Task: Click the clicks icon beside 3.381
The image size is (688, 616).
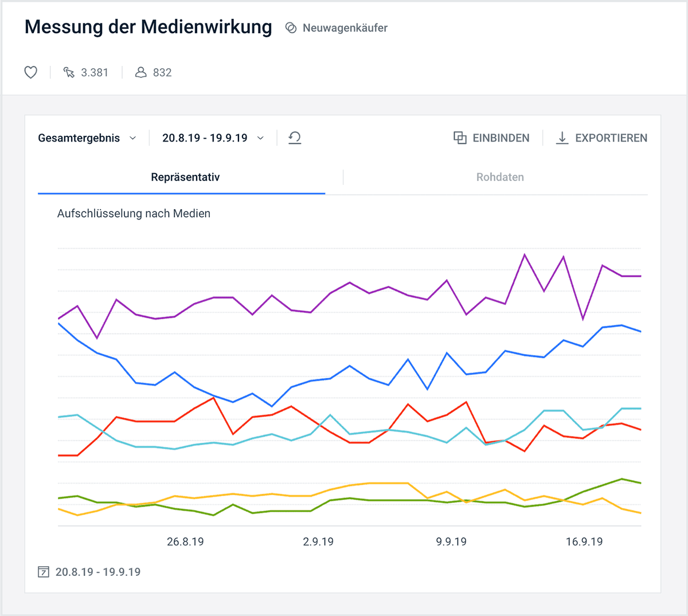Action: (x=69, y=72)
